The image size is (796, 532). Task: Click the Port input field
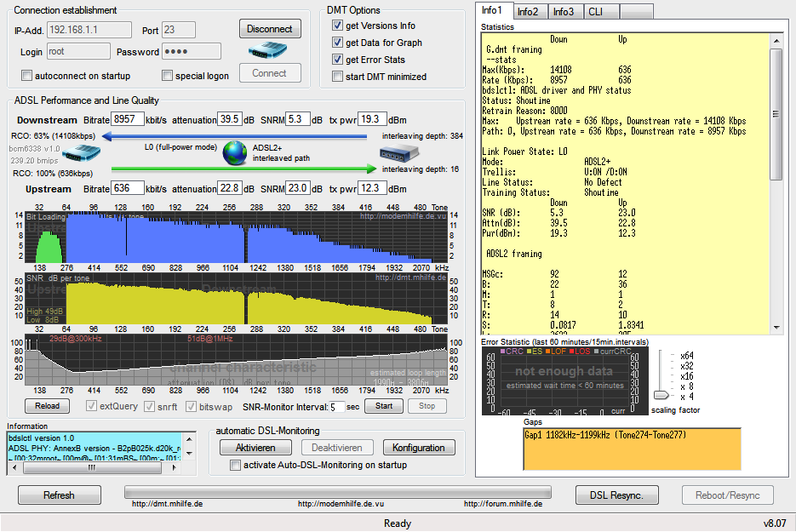click(179, 30)
